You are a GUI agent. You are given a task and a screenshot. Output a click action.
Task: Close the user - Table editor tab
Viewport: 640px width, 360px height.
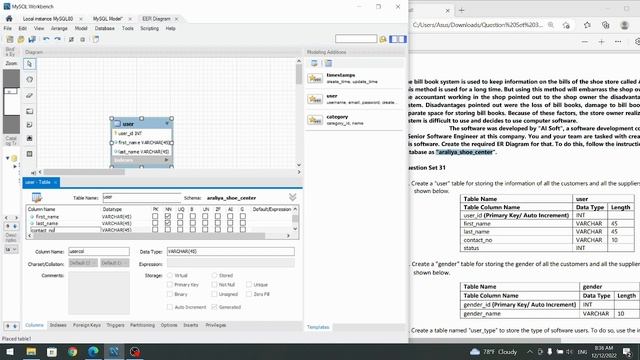click(56, 182)
